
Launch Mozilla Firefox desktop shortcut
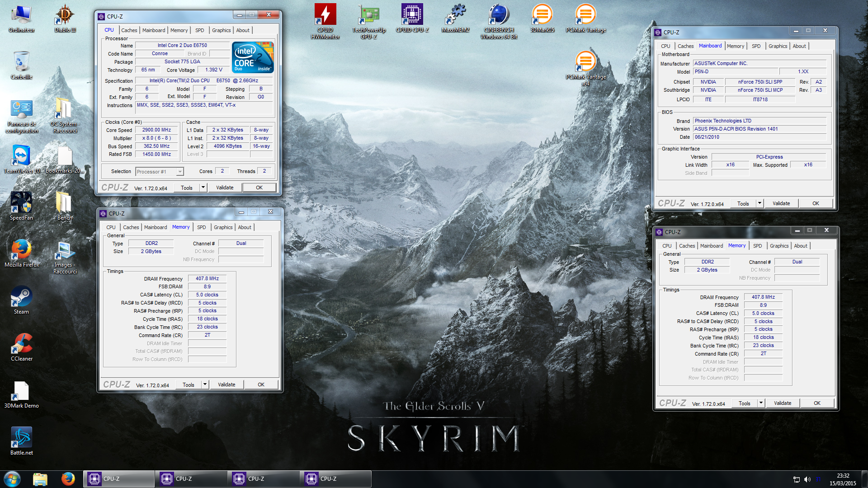[x=21, y=253]
